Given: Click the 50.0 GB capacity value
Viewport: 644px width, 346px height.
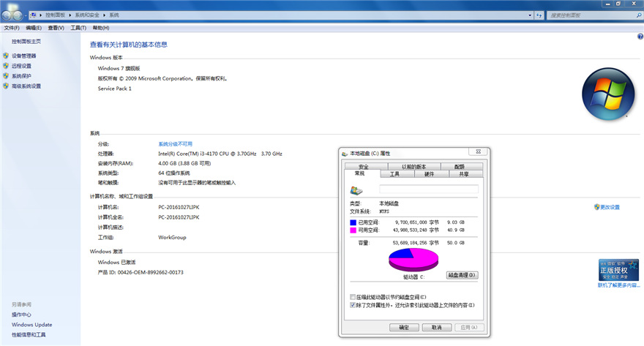Looking at the screenshot, I should [x=455, y=243].
